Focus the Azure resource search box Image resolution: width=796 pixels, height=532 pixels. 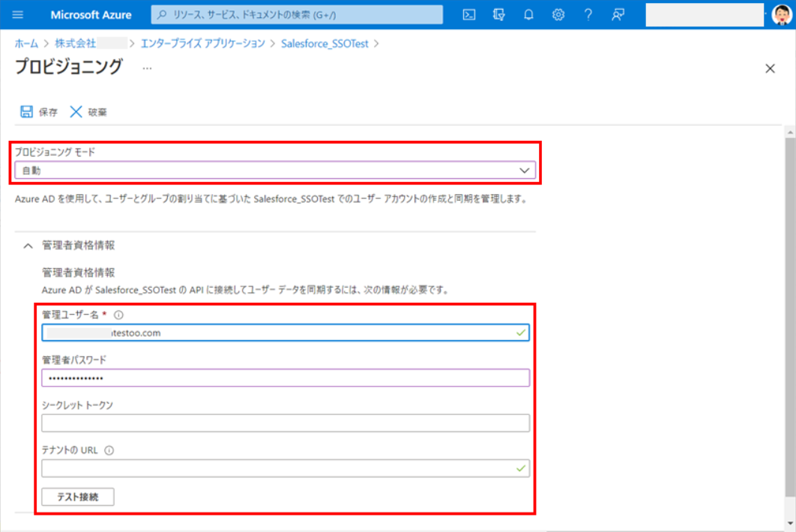click(x=297, y=15)
